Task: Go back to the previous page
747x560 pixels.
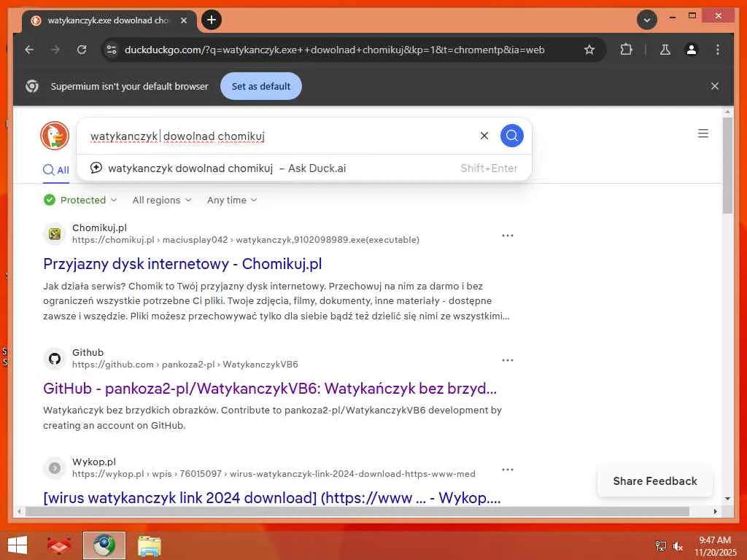Action: [x=29, y=50]
